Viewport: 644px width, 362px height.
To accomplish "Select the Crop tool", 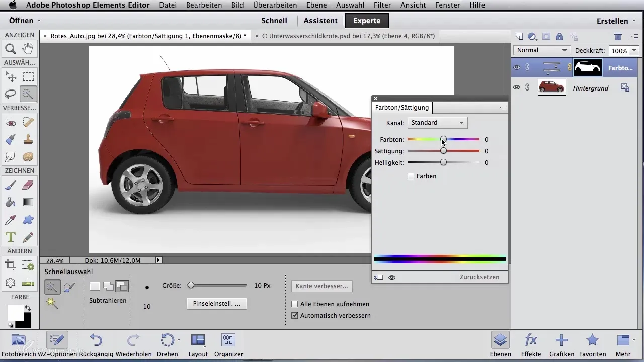I will 10,265.
